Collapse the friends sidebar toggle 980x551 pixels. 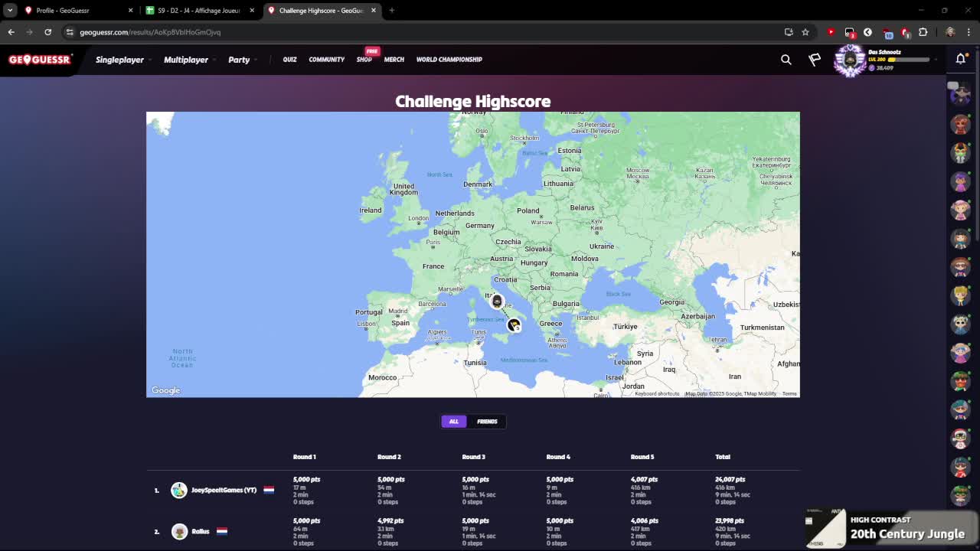[x=952, y=85]
